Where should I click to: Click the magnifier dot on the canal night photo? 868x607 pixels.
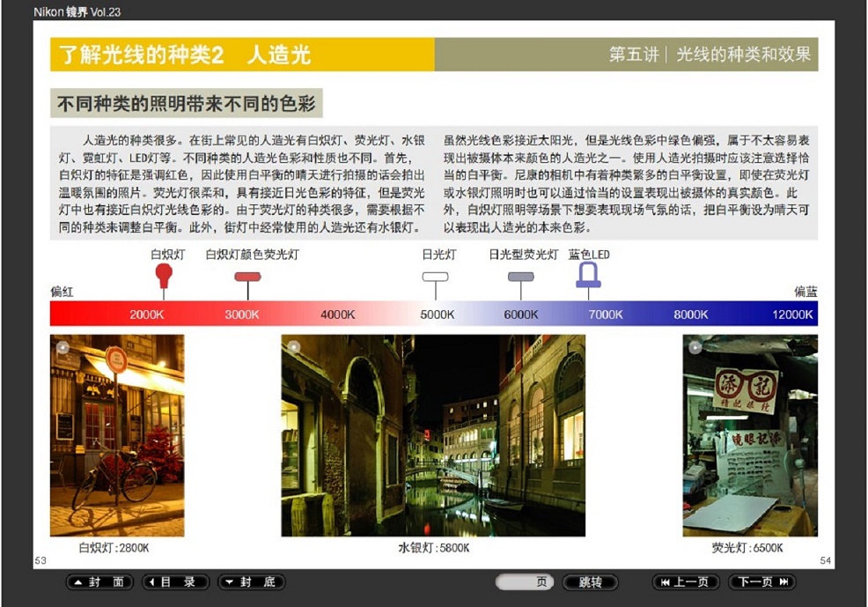coord(294,347)
